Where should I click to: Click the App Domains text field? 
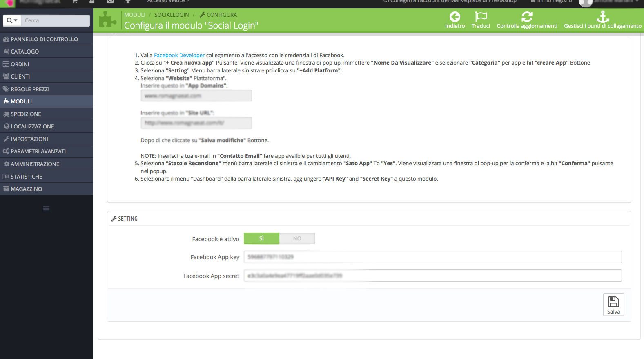pos(196,96)
